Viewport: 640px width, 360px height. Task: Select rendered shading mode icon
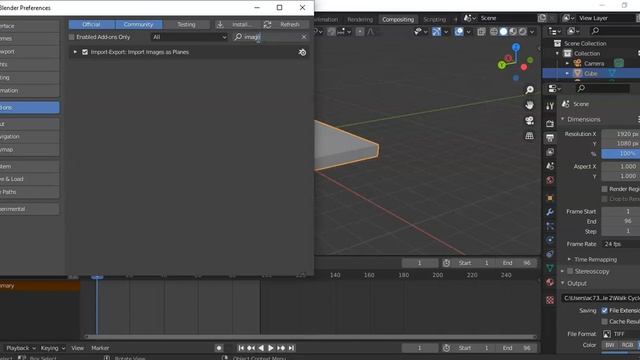[522, 31]
